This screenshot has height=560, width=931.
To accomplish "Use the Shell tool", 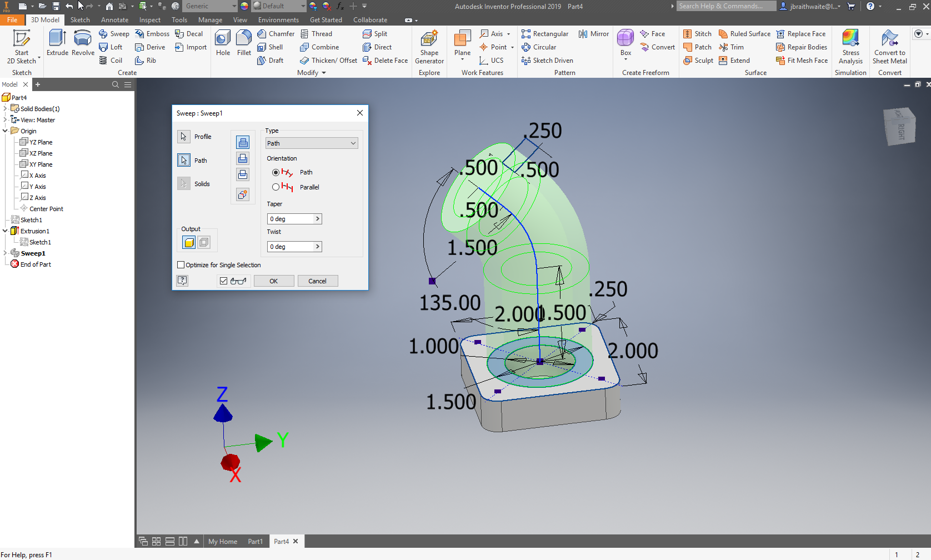I will [x=270, y=47].
